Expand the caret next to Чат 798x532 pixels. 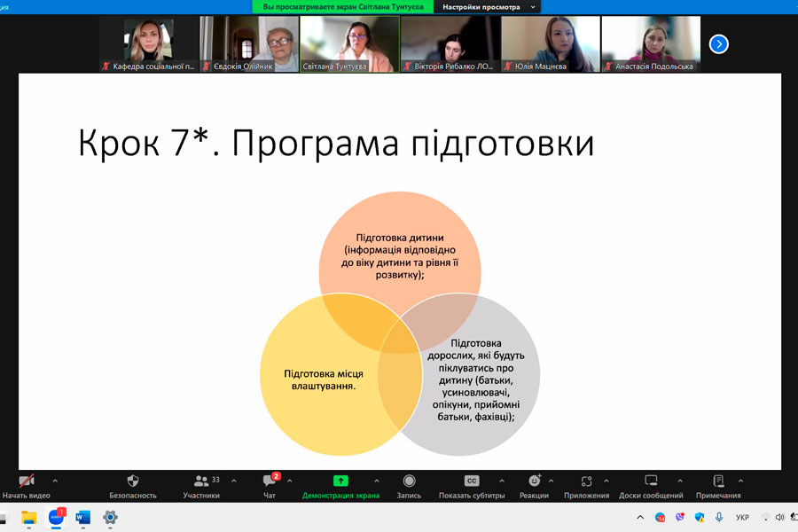[290, 481]
